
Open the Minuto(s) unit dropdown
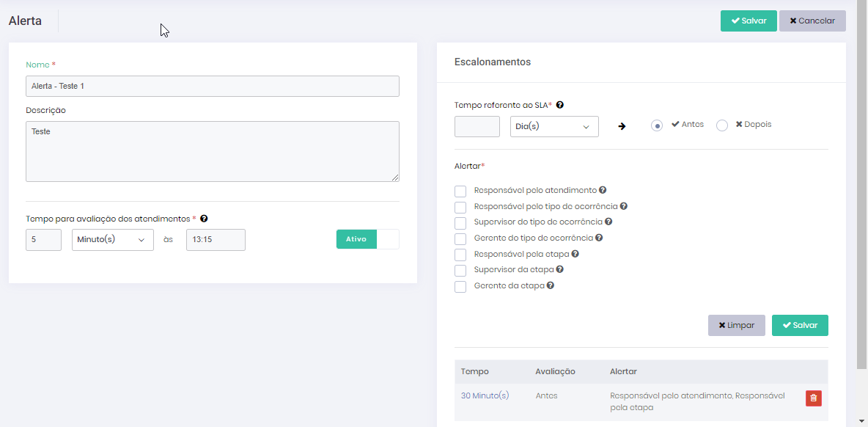[x=112, y=240]
